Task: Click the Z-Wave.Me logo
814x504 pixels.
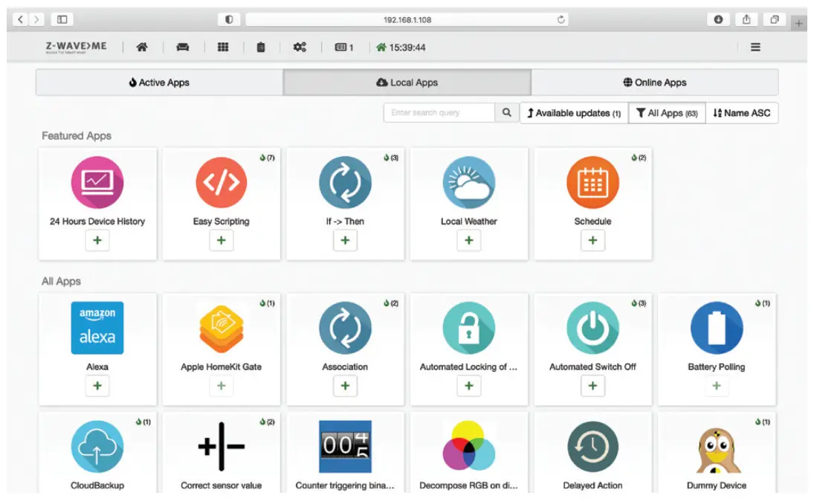Action: pyautogui.click(x=76, y=47)
